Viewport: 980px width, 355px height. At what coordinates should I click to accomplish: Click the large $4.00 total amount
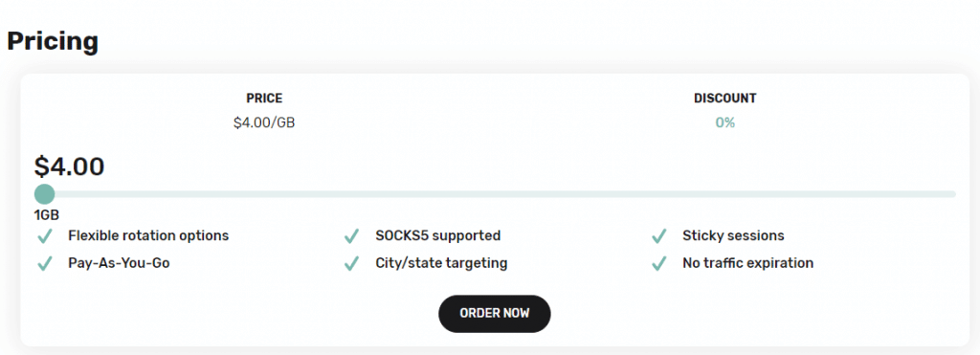[x=69, y=166]
